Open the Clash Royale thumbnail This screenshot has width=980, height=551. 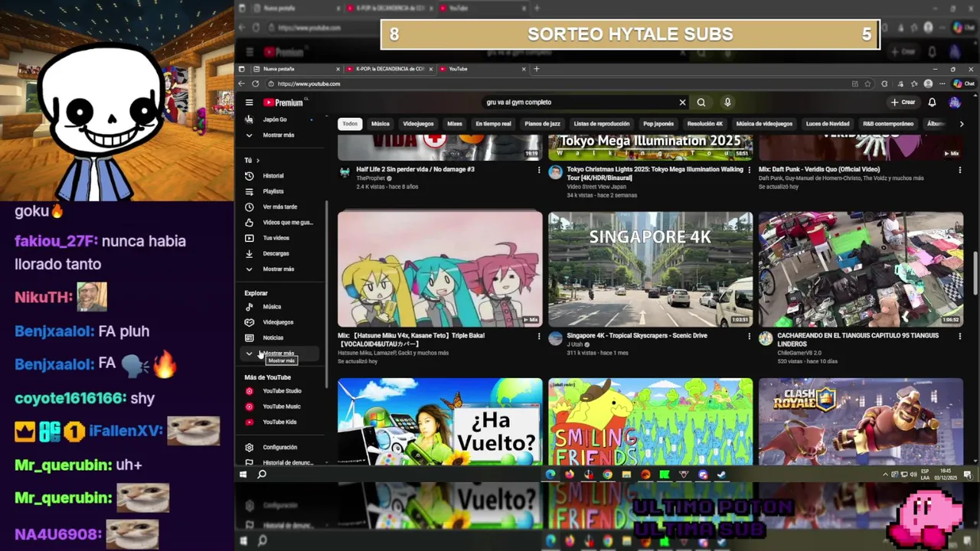coord(861,422)
